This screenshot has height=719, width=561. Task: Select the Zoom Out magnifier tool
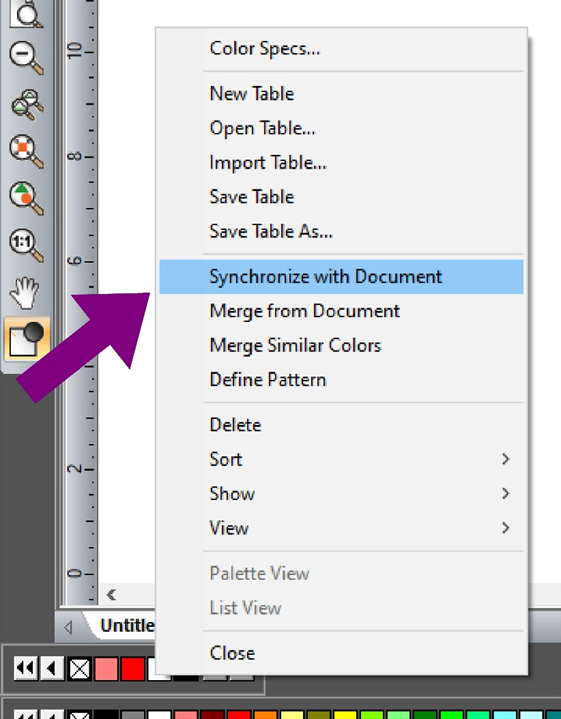(26, 57)
